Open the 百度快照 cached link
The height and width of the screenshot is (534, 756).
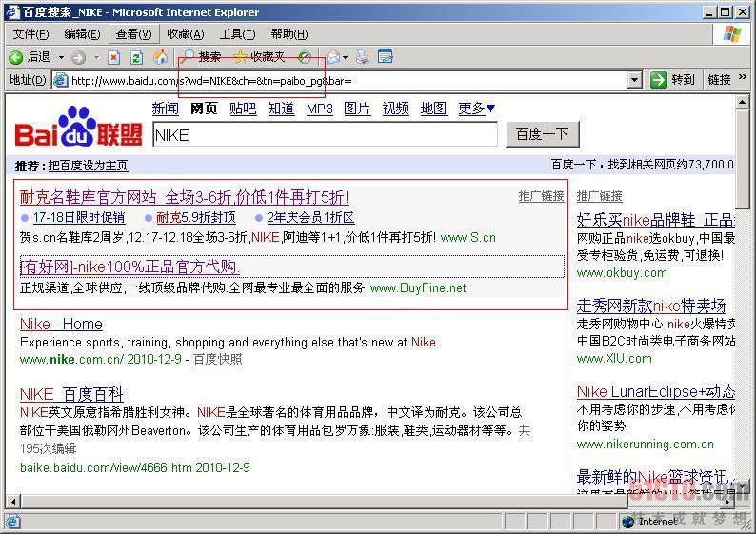217,359
